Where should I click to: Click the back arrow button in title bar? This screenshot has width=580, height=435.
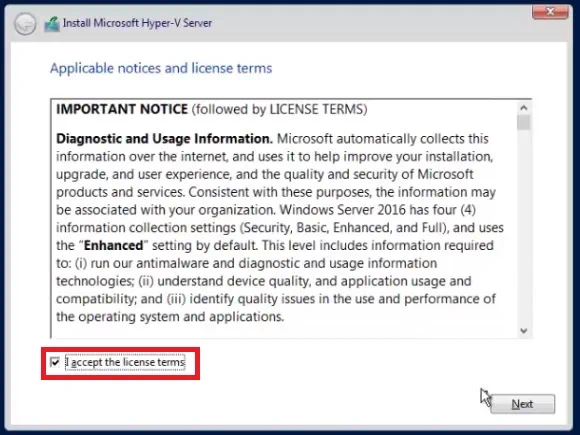tap(25, 24)
